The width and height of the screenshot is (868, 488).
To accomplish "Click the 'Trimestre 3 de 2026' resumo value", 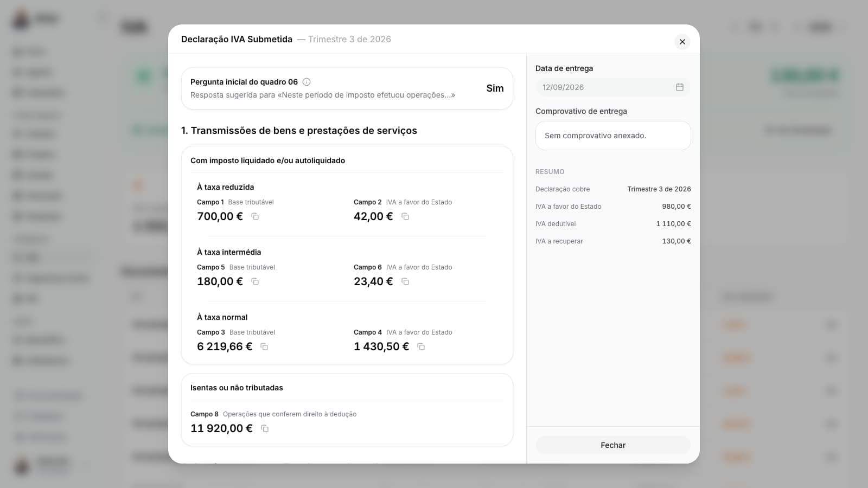I will tap(659, 189).
